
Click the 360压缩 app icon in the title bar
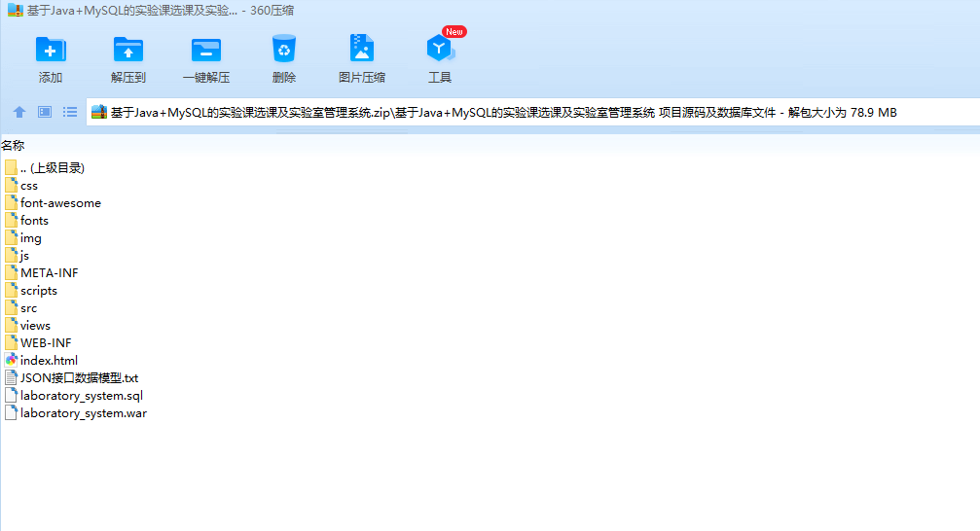(x=15, y=10)
